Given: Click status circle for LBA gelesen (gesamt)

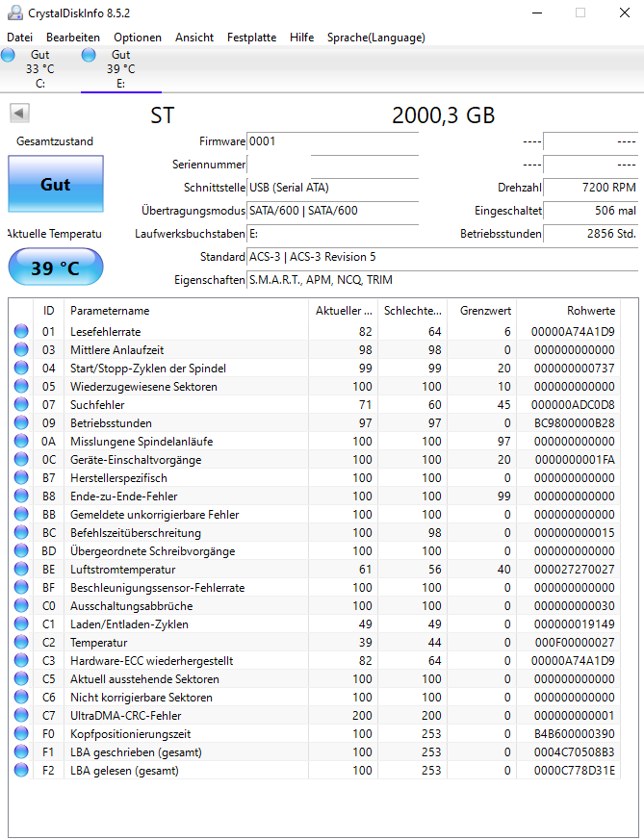Looking at the screenshot, I should (21, 771).
